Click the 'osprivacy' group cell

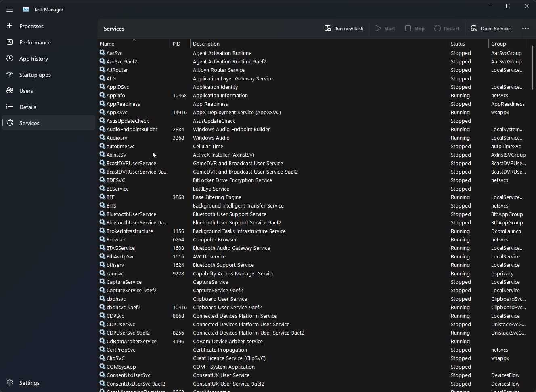pos(502,273)
